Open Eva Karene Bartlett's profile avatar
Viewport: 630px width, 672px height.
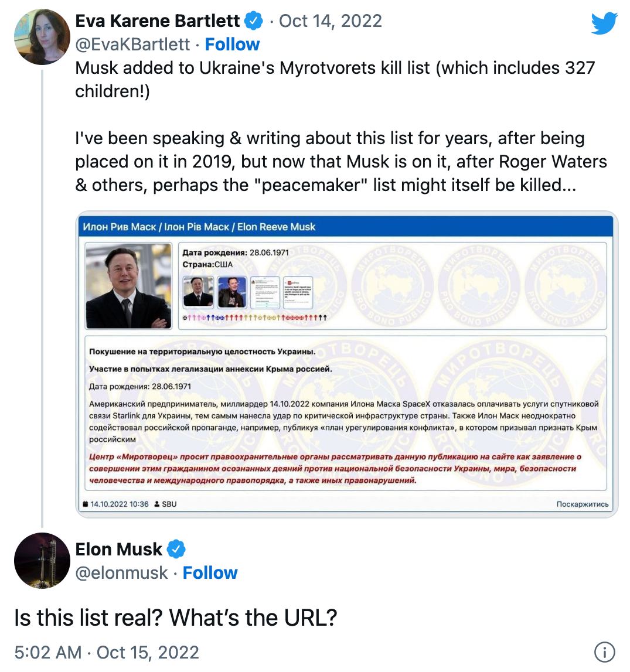pyautogui.click(x=42, y=36)
